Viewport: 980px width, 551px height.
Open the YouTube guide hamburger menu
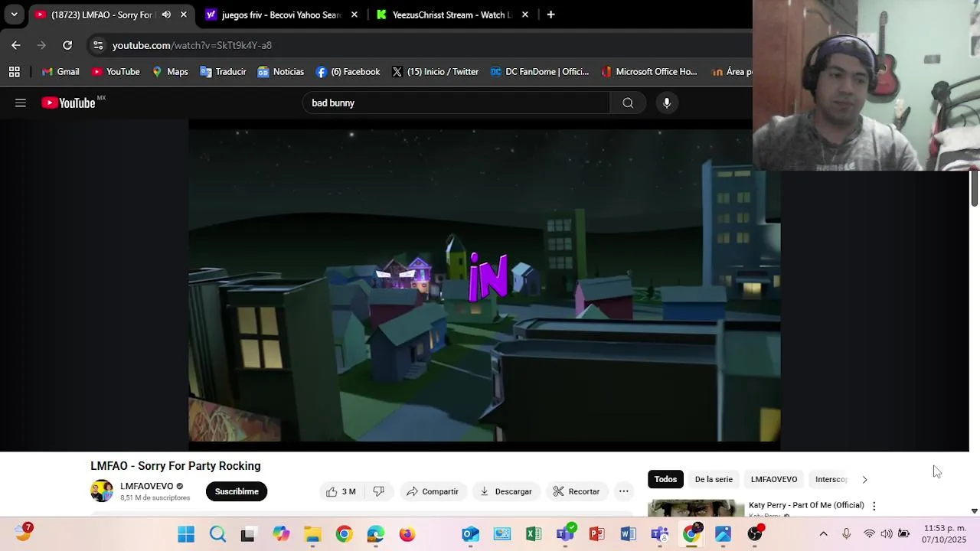(x=21, y=103)
